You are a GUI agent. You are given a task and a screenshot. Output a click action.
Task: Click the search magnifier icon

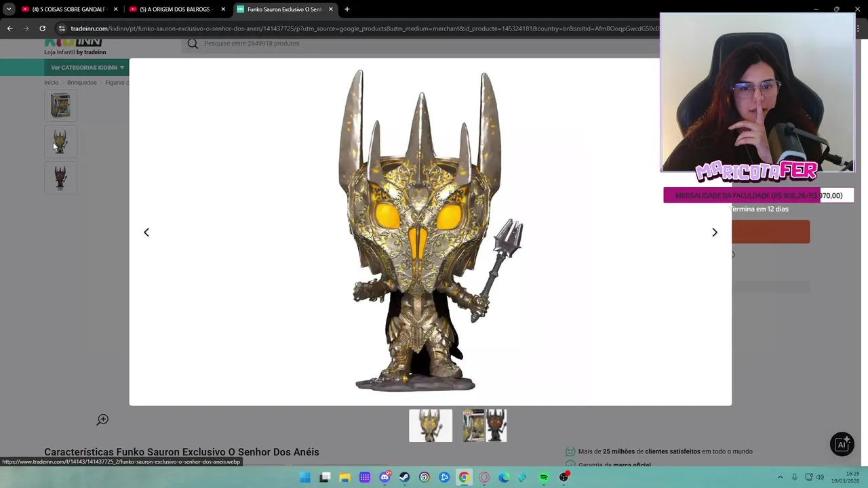pyautogui.click(x=193, y=43)
